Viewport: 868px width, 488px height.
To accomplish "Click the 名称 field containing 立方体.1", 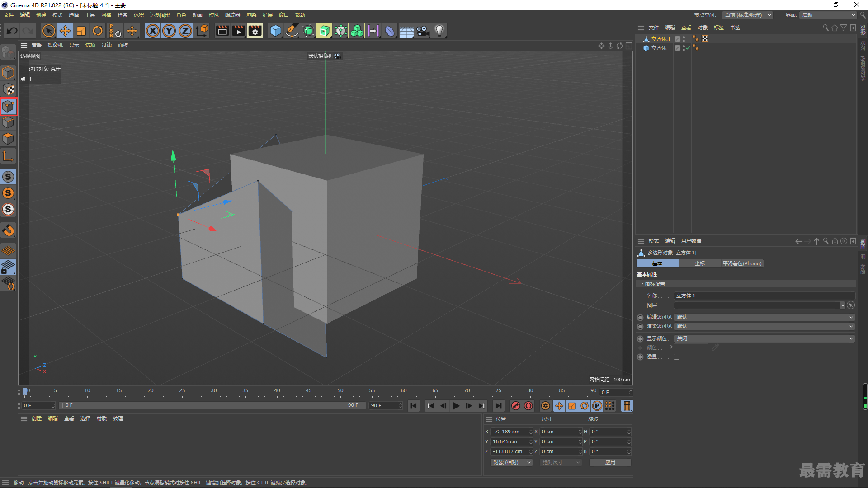I will pos(764,296).
